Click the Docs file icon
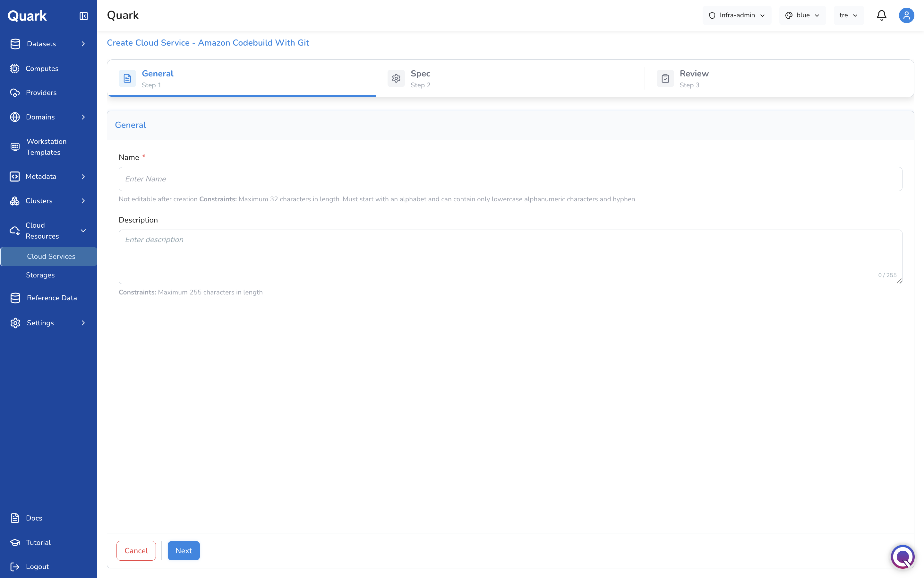 pyautogui.click(x=15, y=518)
